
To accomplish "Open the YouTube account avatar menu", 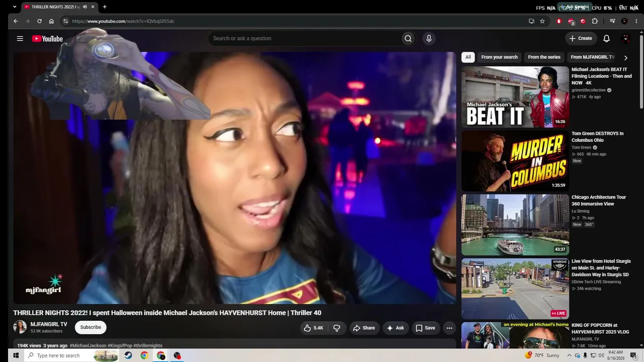I will point(626,38).
